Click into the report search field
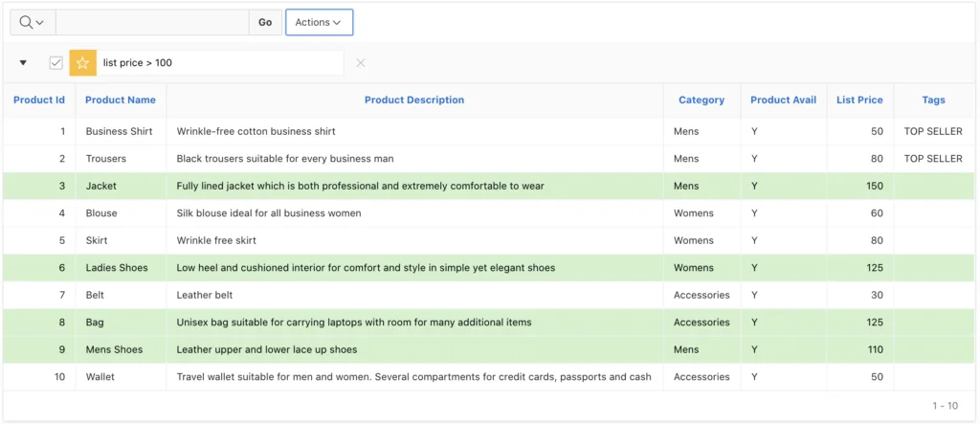The width and height of the screenshot is (980, 424). [x=152, y=23]
